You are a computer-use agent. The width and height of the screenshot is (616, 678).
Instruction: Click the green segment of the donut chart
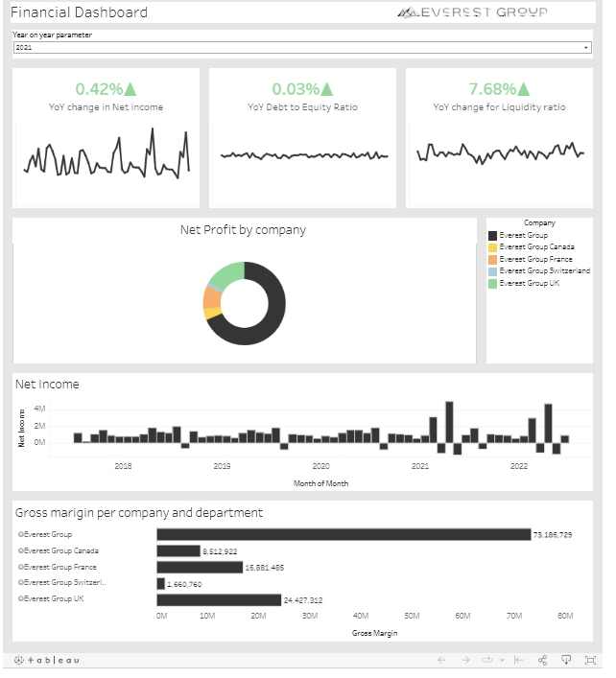(228, 273)
